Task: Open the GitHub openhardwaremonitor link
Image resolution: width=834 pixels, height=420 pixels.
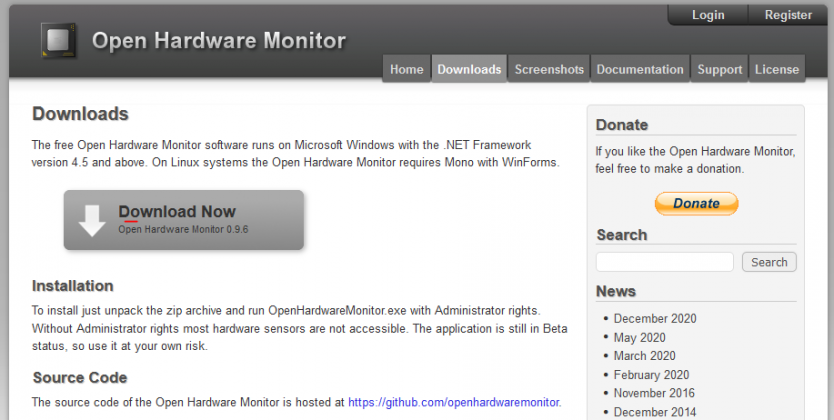Action: pyautogui.click(x=454, y=402)
